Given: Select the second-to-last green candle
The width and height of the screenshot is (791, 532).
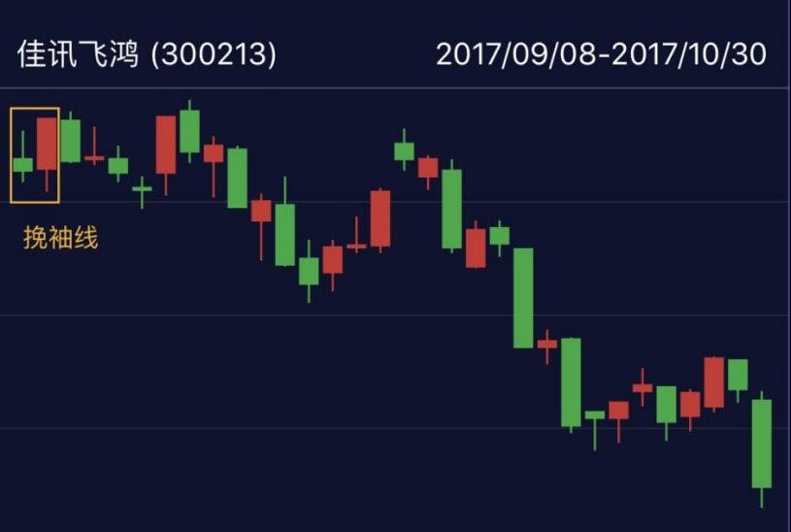Looking at the screenshot, I should point(738,375).
